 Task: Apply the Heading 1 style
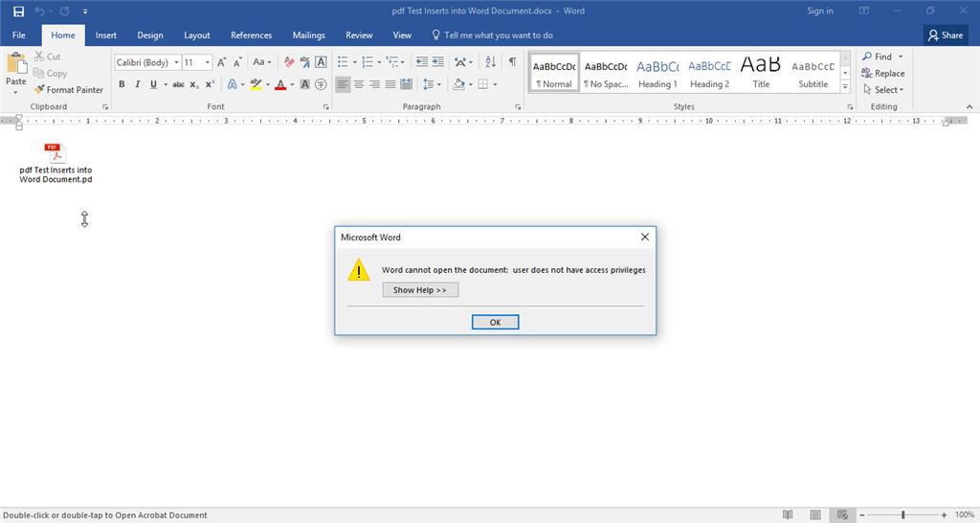(x=657, y=73)
